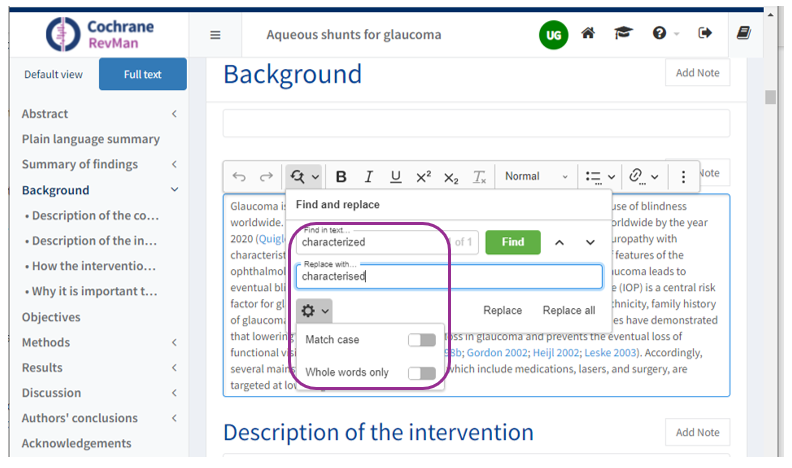Click the clear formatting icon
Viewport: 792px width, 468px height.
click(x=479, y=177)
